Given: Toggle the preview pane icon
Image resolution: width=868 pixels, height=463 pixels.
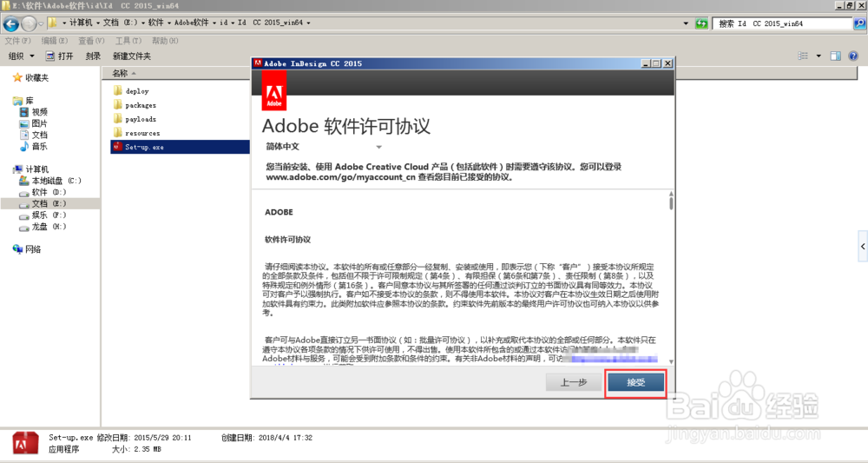Looking at the screenshot, I should click(x=836, y=56).
